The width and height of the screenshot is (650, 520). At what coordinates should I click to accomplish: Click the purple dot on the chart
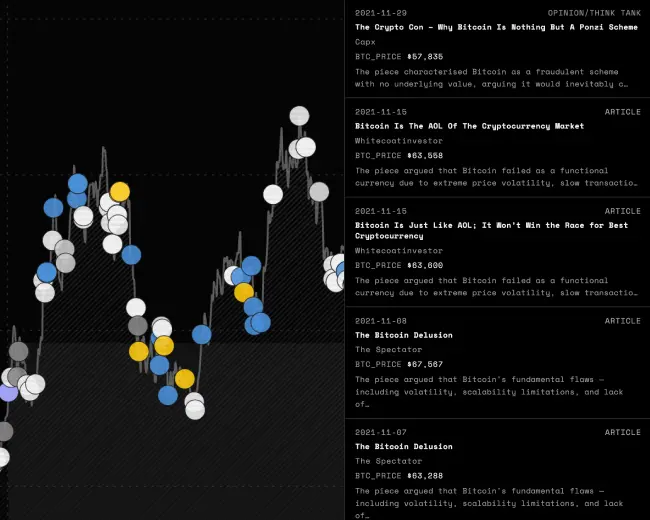8,391
